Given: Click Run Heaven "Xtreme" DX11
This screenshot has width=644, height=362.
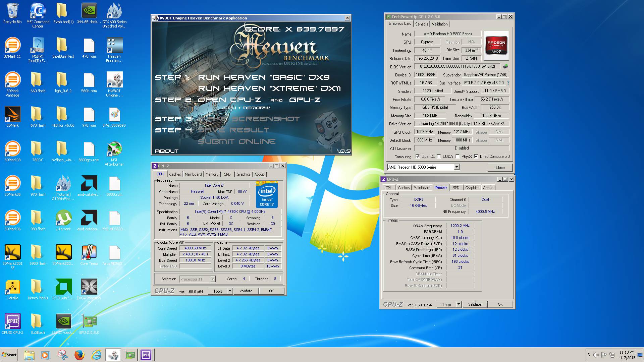Looking at the screenshot, I should point(269,88).
